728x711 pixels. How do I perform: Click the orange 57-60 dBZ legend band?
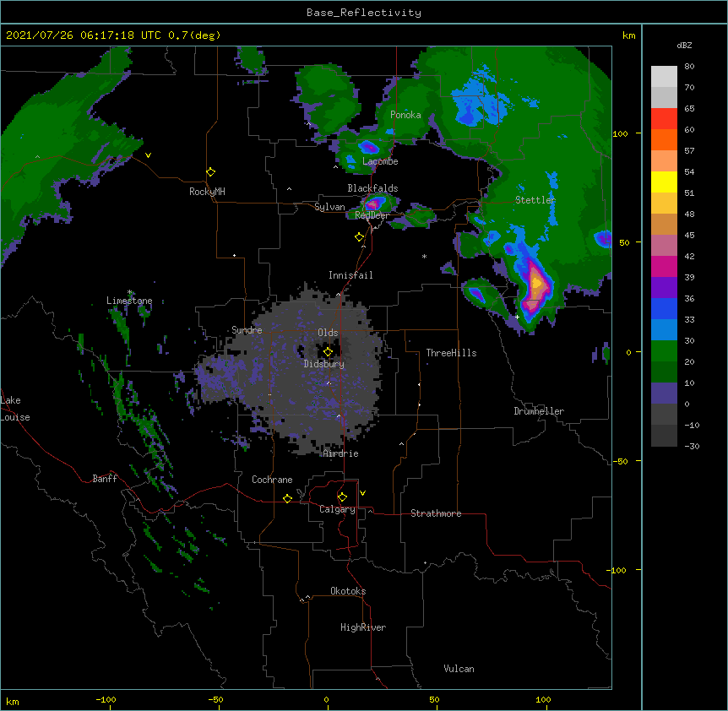tap(664, 139)
